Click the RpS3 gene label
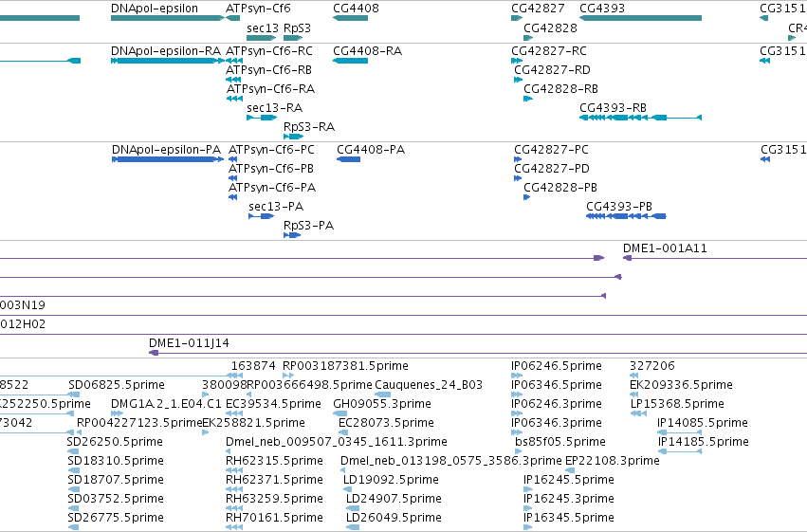The height and width of the screenshot is (532, 807). click(x=297, y=28)
